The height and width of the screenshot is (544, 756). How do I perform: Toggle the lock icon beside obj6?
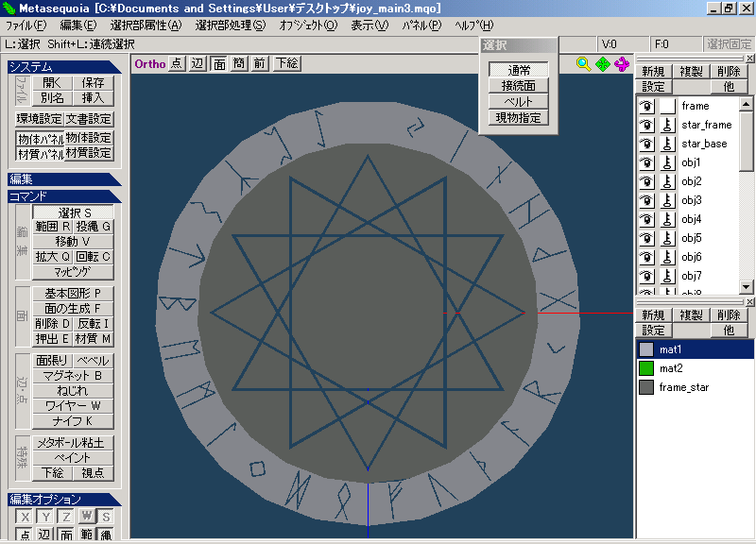668,257
